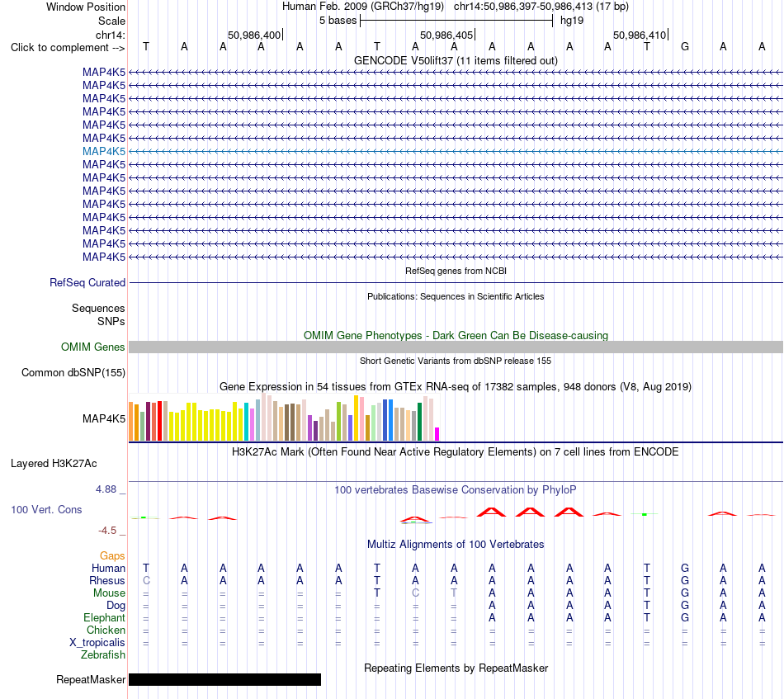Click the '5 bases' scale text
The image size is (784, 699).
(338, 21)
